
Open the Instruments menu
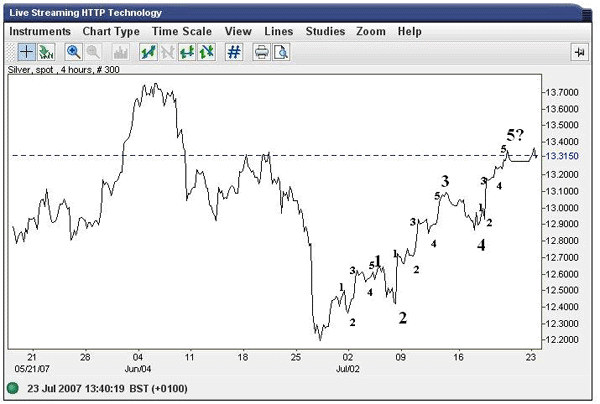[x=40, y=31]
